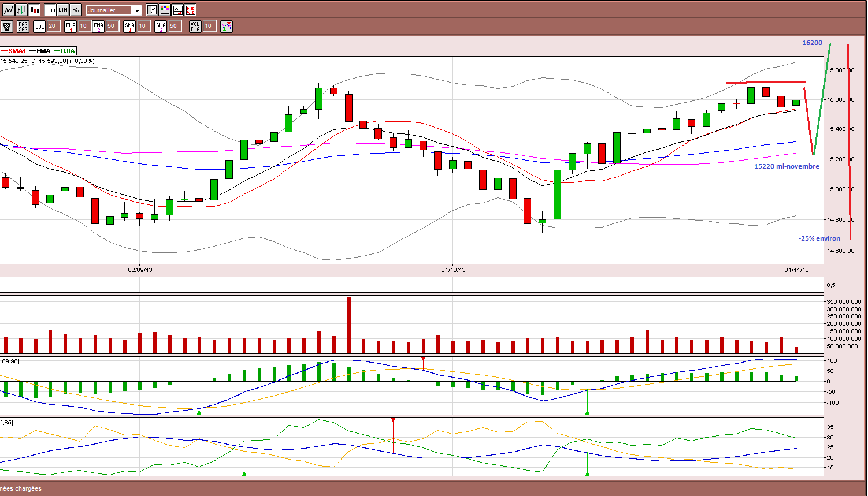Toggle the EMA 2 indicator
The width and height of the screenshot is (868, 496).
(98, 27)
